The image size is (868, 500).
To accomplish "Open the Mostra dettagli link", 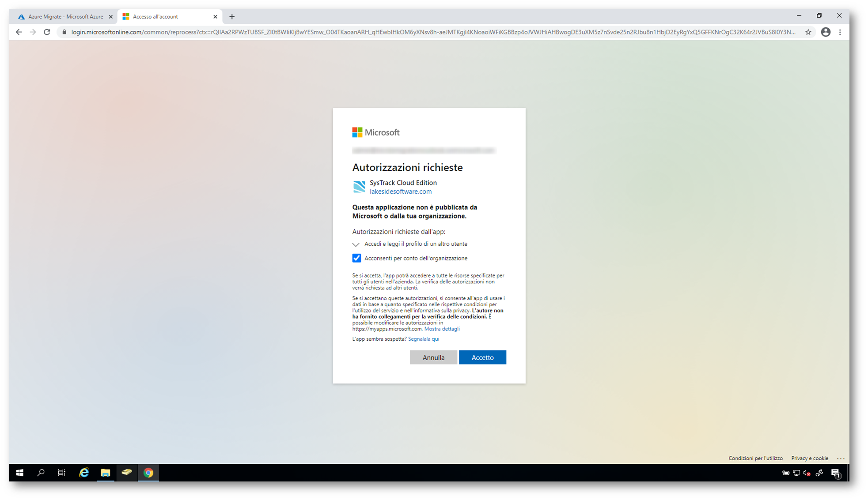I will 442,329.
